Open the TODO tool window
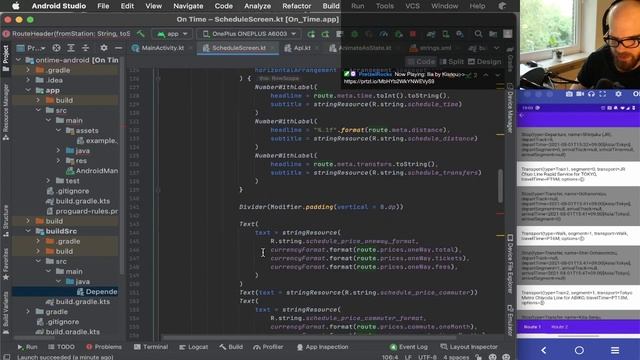Viewport: 640px width, 360px height. click(61, 347)
